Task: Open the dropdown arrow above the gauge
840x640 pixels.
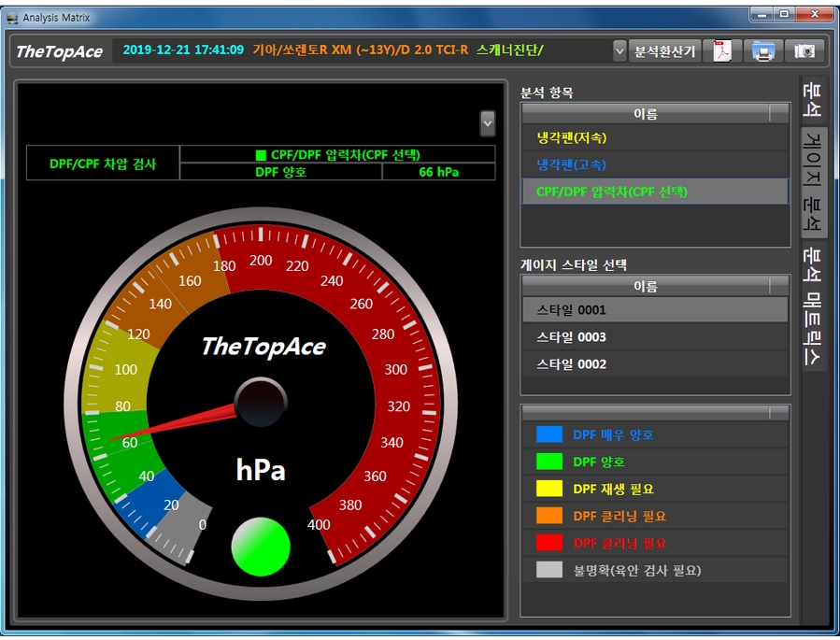Action: tap(487, 122)
